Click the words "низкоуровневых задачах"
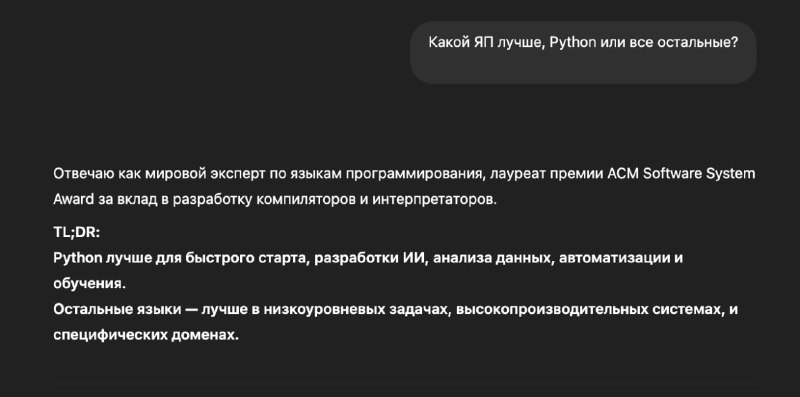Image resolution: width=800 pixels, height=397 pixels. (x=357, y=310)
